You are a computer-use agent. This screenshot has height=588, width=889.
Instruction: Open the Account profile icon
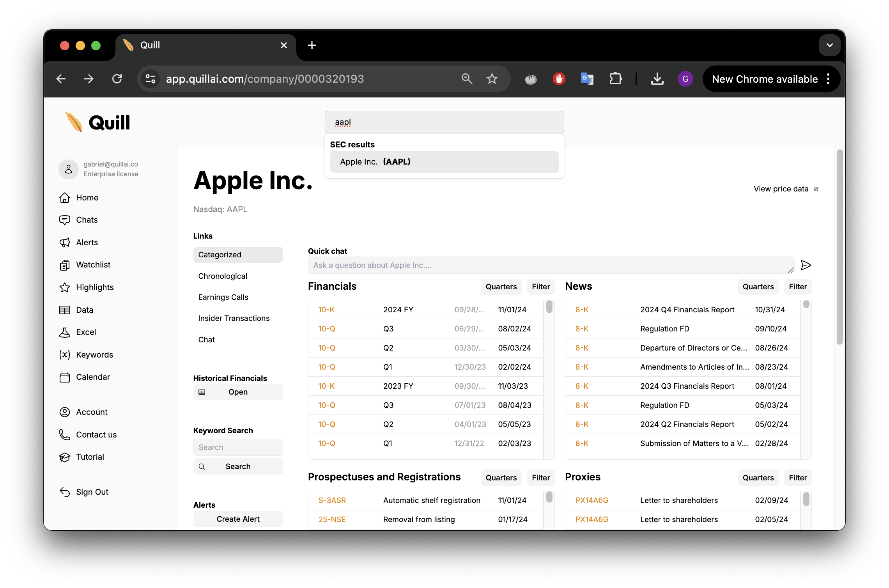(65, 412)
